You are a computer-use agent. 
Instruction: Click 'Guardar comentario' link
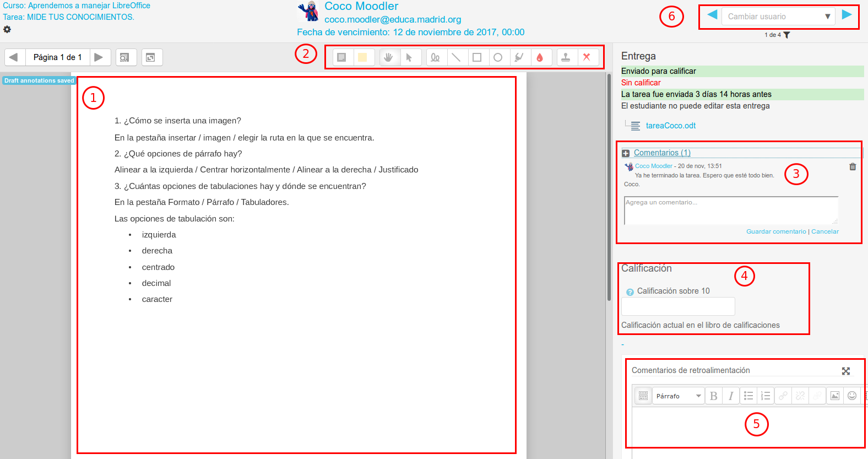pos(776,231)
